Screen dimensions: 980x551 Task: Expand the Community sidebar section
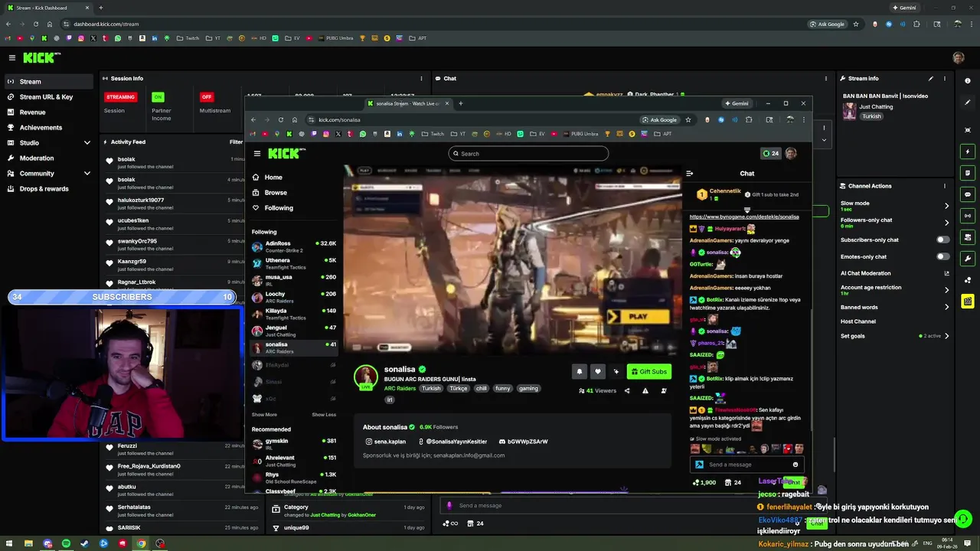(87, 173)
